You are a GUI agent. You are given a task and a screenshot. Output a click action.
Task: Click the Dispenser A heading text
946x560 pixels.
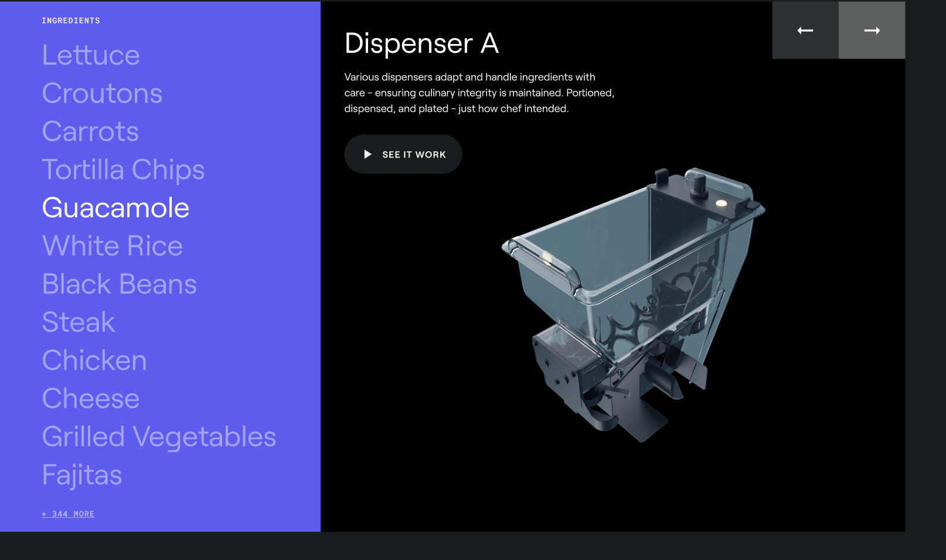point(421,43)
